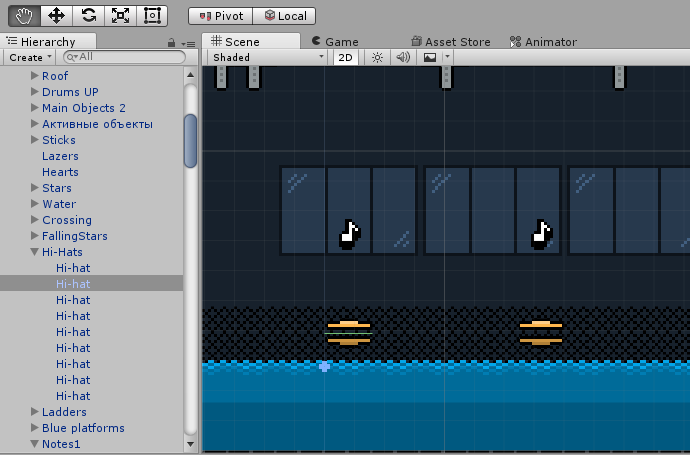The image size is (690, 455).
Task: Open the Hierarchy panel options menu
Action: coord(188,44)
